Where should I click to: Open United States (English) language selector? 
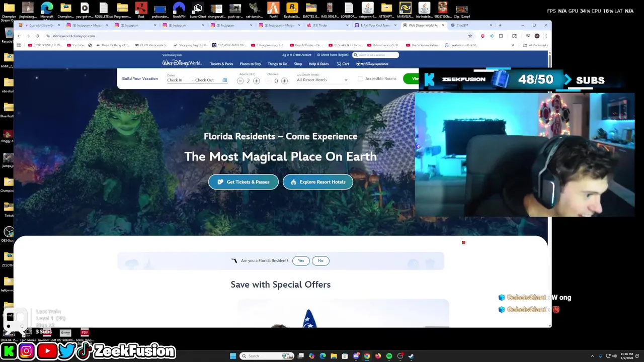[333, 55]
